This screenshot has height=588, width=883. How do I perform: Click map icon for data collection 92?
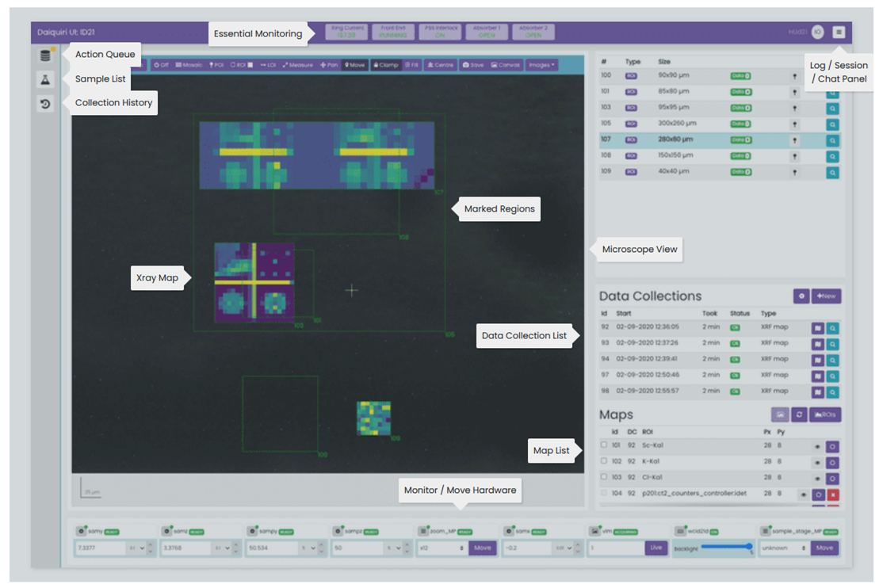pyautogui.click(x=818, y=328)
